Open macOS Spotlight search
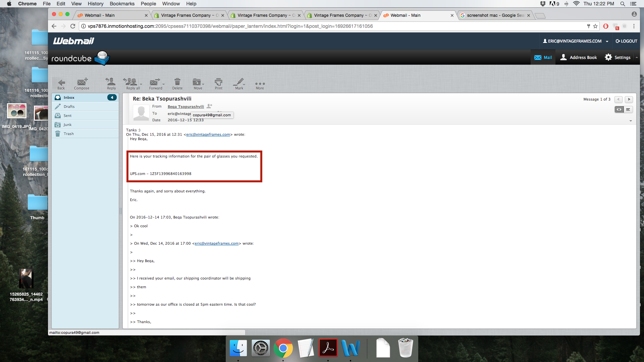Screen dimensions: 644x362 tap(623, 4)
